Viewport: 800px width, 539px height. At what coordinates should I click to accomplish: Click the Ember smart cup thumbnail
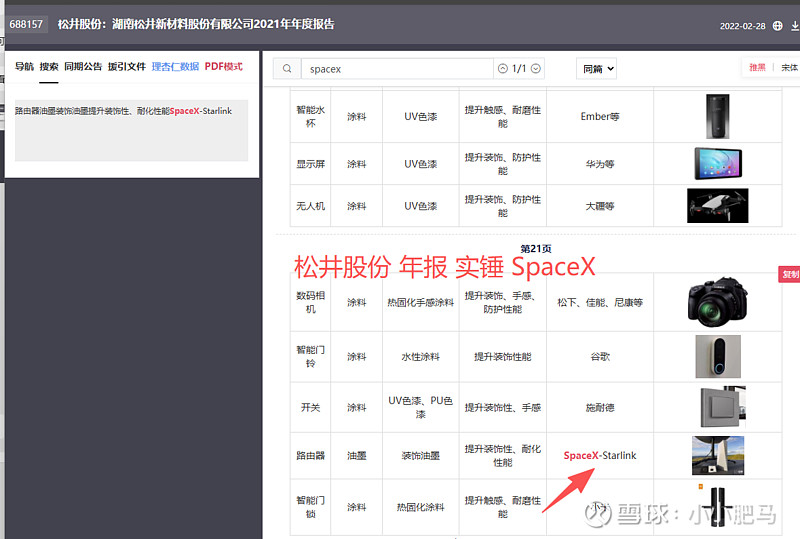(717, 116)
